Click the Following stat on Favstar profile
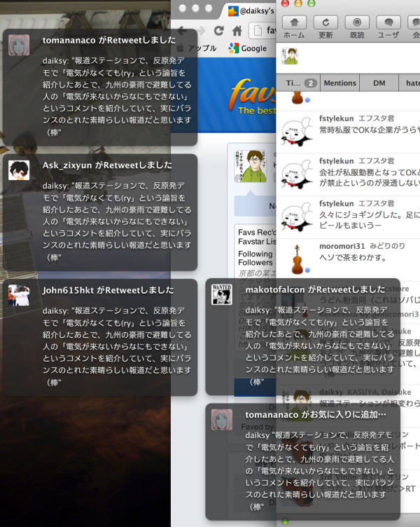Screen dimensions: 420x527 pyautogui.click(x=255, y=254)
